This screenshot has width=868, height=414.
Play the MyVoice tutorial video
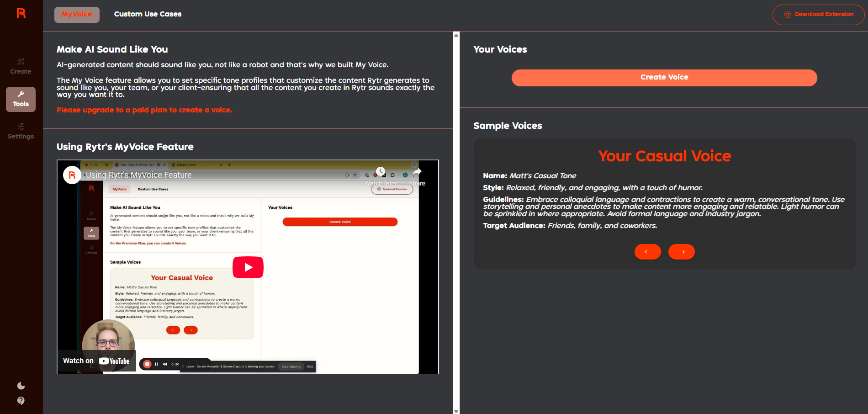point(248,267)
